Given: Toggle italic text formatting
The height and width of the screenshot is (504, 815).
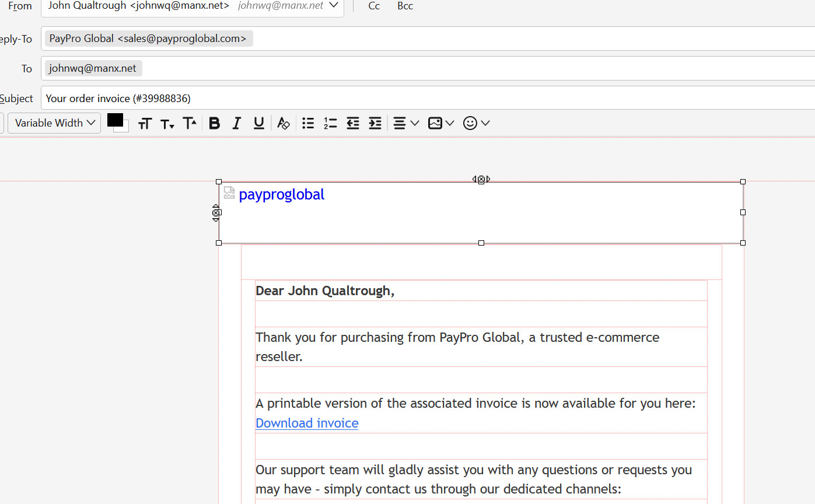Looking at the screenshot, I should pyautogui.click(x=237, y=123).
